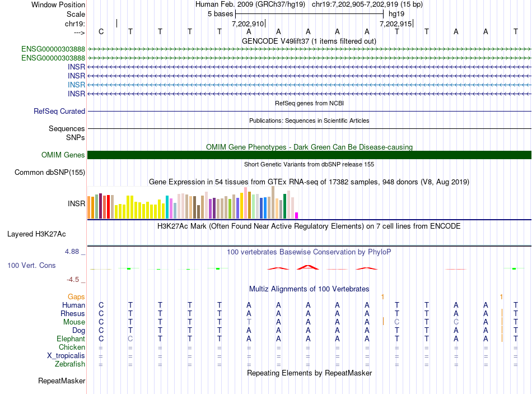Open the OMIM Gene Phenotypes track title
Image resolution: width=532 pixels, height=394 pixels.
click(309, 147)
